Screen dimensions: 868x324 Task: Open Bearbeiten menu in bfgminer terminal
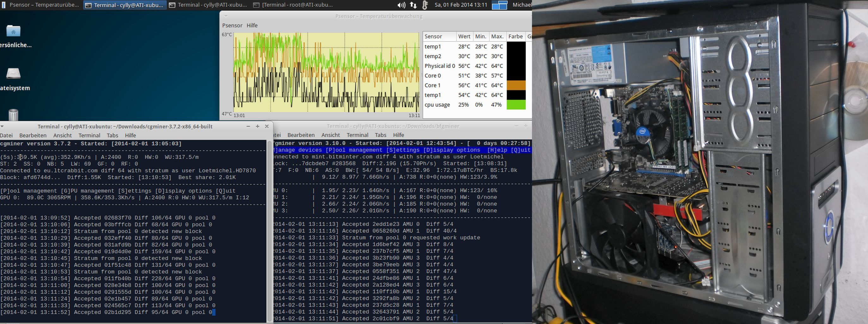click(x=301, y=135)
